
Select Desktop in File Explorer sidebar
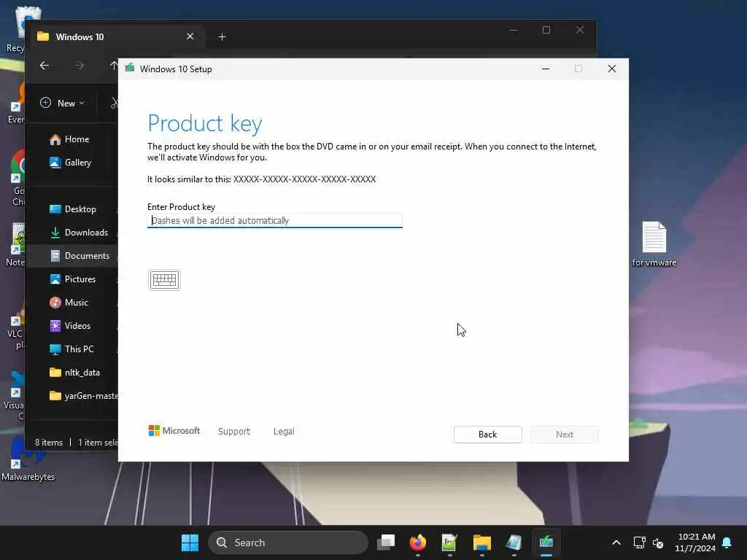[x=73, y=209]
